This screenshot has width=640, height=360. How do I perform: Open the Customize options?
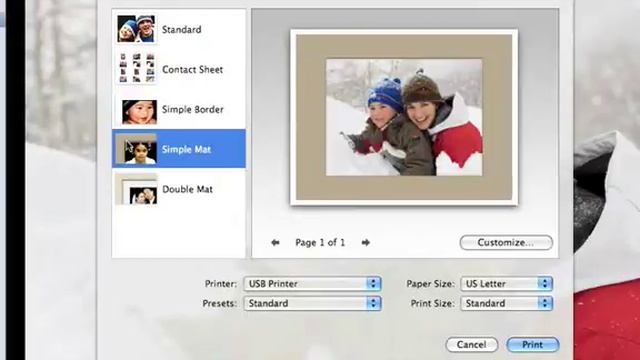click(x=506, y=242)
